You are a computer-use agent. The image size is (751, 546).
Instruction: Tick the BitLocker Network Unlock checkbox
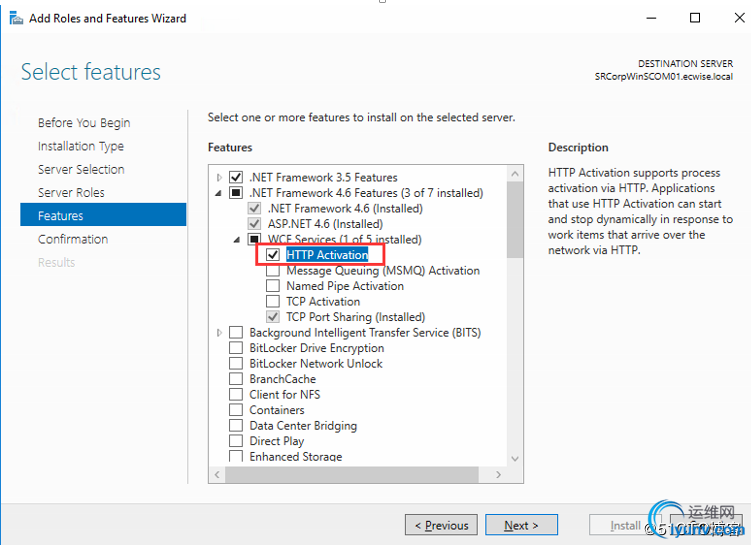236,364
